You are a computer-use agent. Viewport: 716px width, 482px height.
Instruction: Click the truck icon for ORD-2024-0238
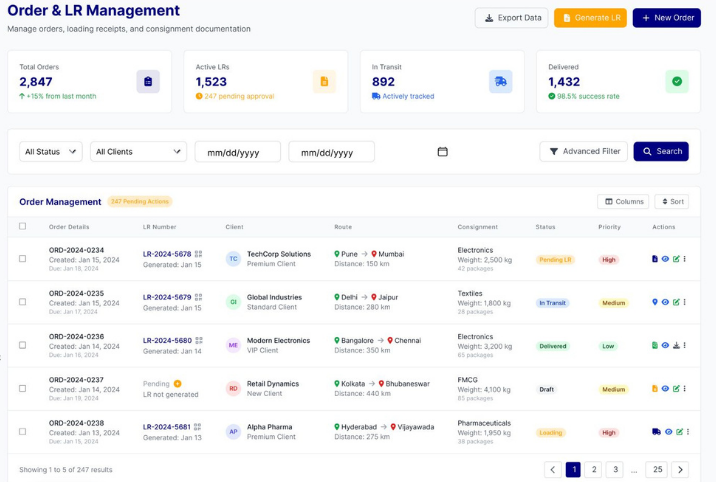(656, 432)
